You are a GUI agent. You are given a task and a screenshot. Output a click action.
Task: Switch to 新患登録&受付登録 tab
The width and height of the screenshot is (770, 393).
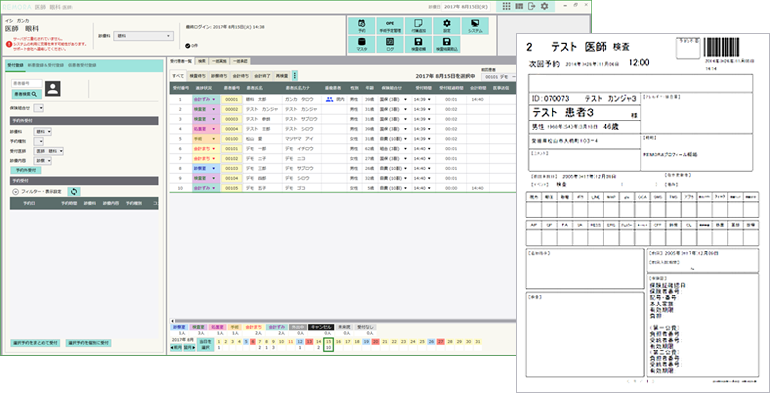click(x=45, y=65)
